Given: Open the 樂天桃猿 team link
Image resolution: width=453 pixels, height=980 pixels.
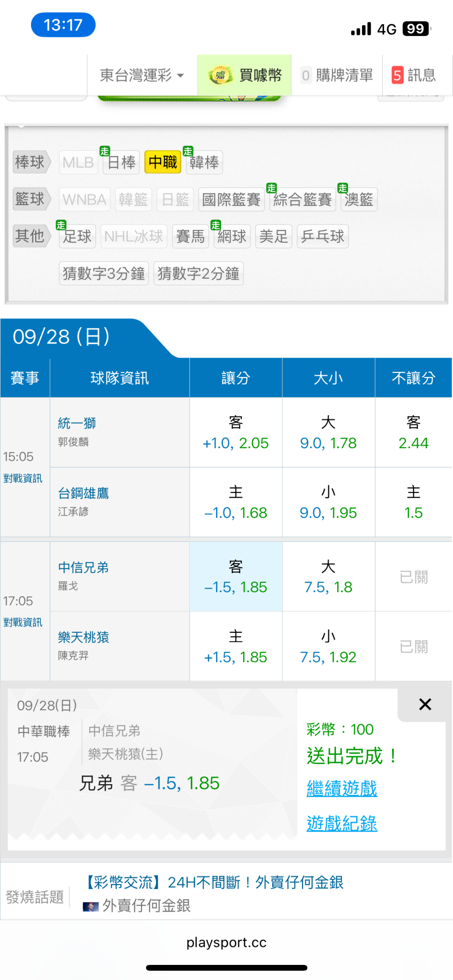Looking at the screenshot, I should [x=83, y=637].
